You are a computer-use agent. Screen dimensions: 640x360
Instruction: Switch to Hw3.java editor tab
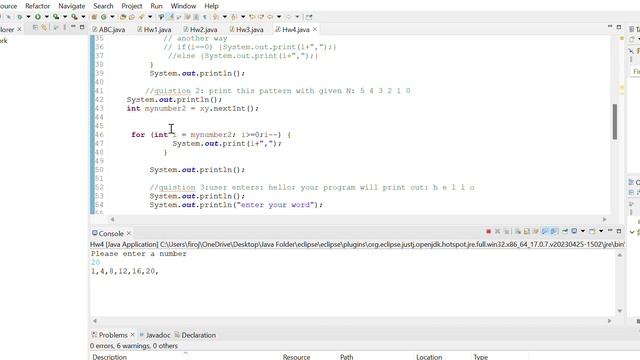click(x=247, y=29)
